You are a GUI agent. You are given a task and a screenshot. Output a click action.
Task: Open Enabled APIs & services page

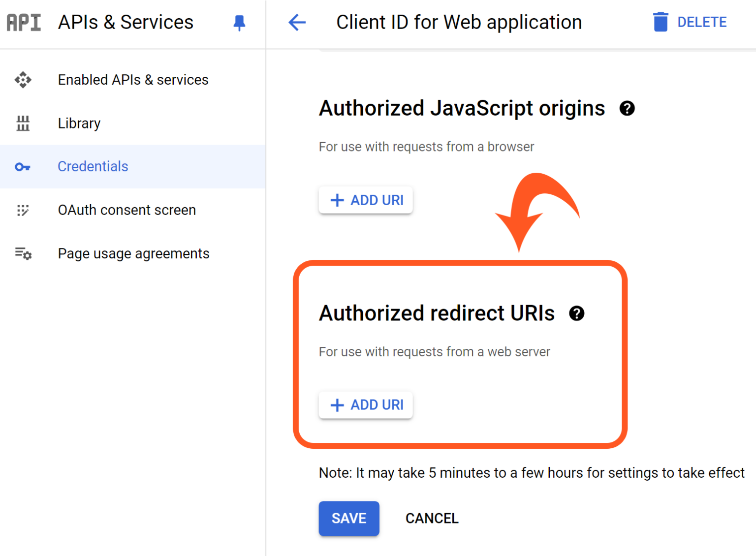point(133,79)
